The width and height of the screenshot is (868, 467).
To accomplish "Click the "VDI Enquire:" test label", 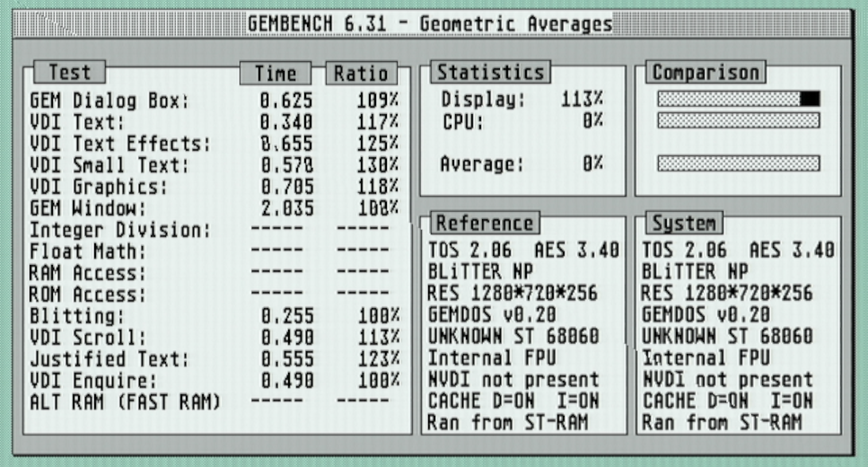I will [93, 381].
